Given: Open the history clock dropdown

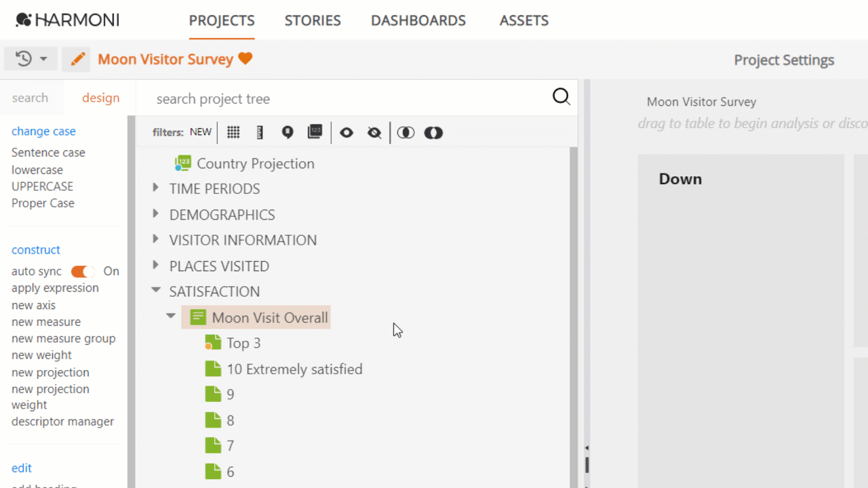Looking at the screenshot, I should 31,59.
